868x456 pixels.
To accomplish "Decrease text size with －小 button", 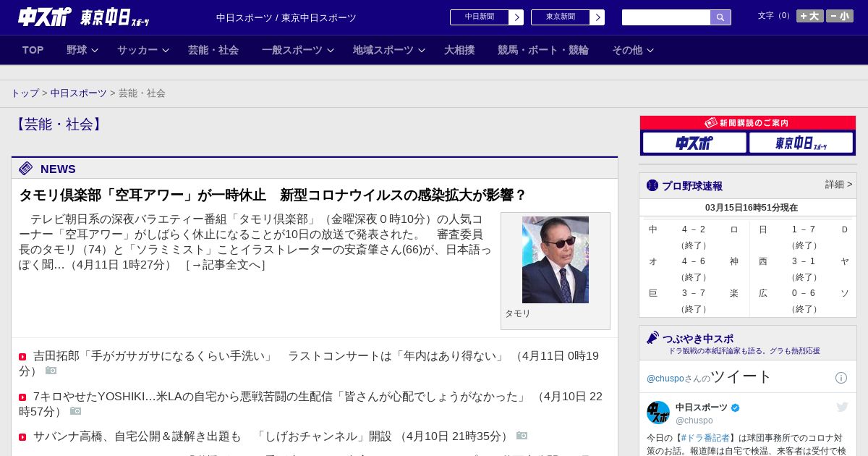I will point(840,16).
